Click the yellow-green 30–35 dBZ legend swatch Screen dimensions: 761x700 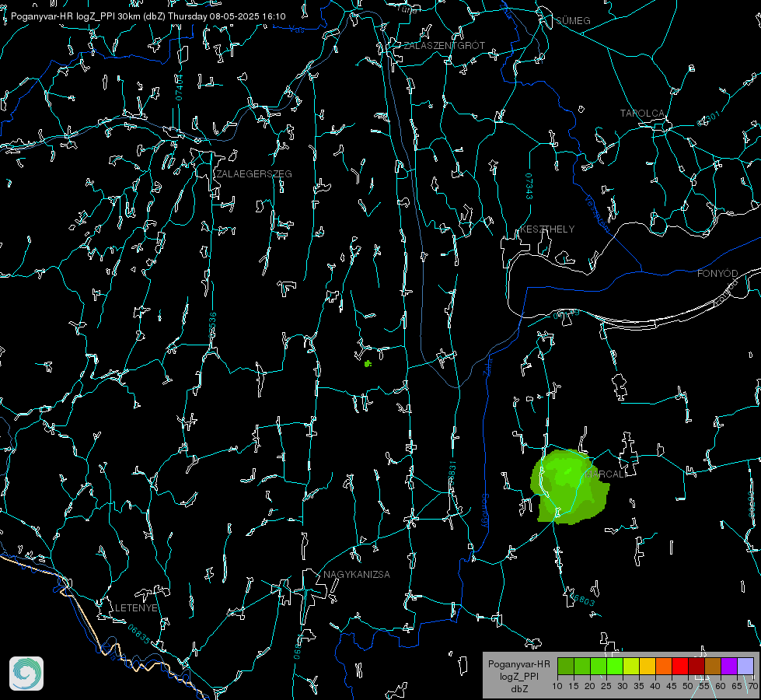[x=631, y=666]
